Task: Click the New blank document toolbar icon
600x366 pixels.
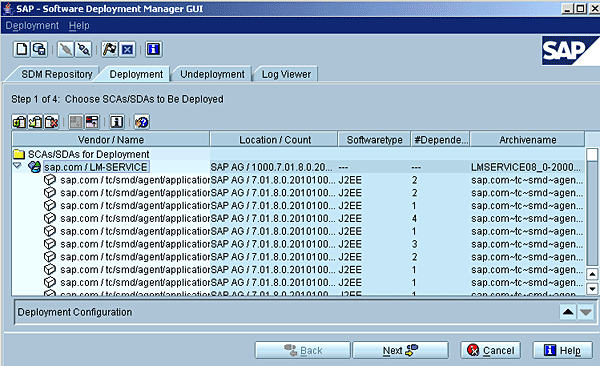Action: pyautogui.click(x=22, y=49)
